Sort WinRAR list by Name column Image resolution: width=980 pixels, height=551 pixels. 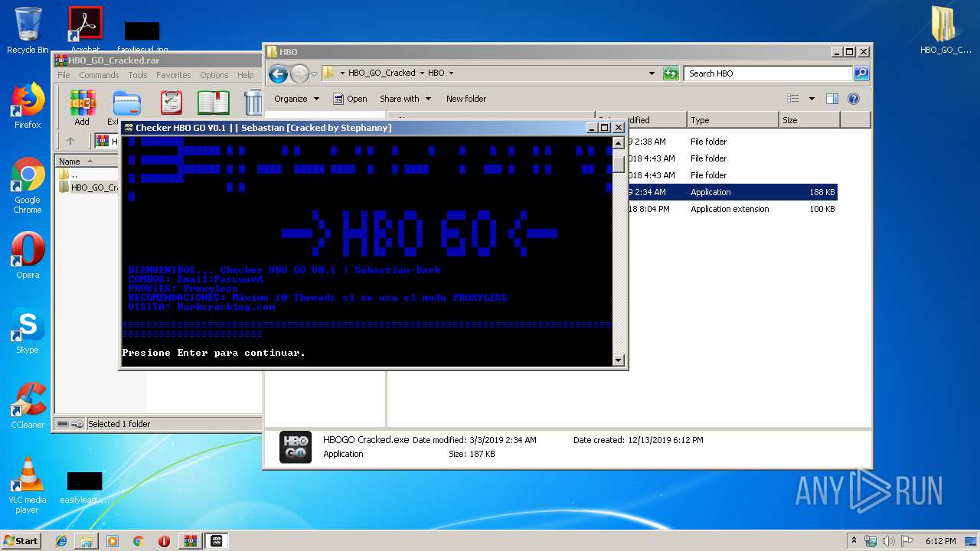pyautogui.click(x=87, y=161)
